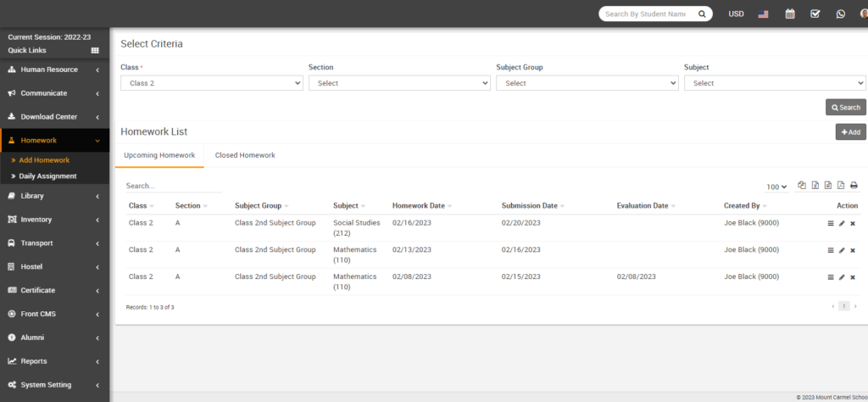
Task: Expand the Reports sidebar menu
Action: [x=55, y=361]
